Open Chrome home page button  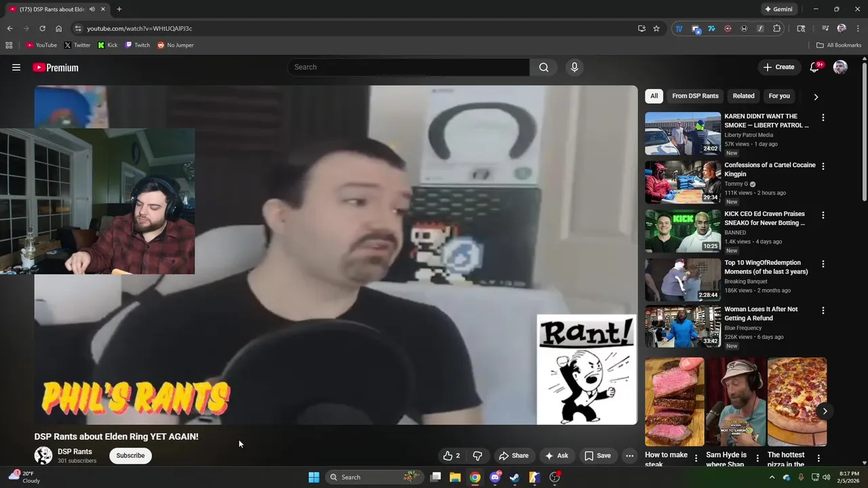pos(58,28)
